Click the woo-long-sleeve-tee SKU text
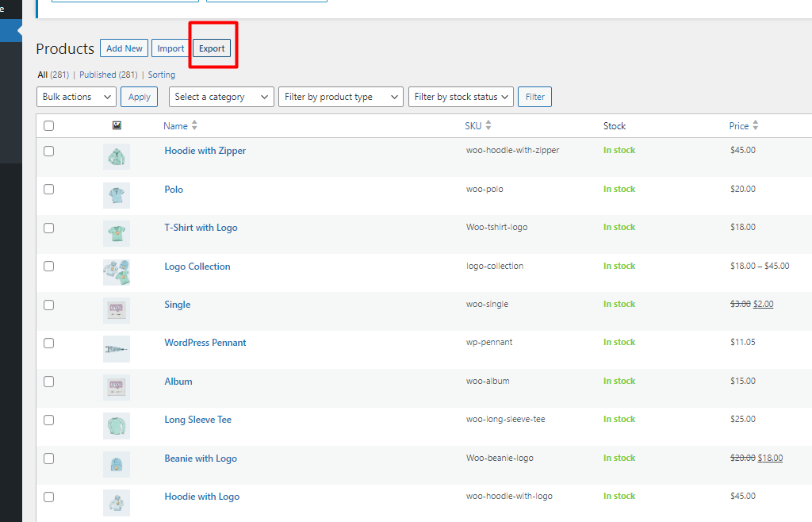This screenshot has width=812, height=522. [505, 420]
